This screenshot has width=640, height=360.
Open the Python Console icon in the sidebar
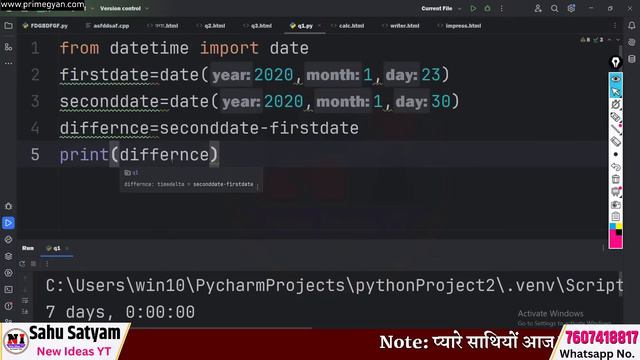tap(8, 240)
